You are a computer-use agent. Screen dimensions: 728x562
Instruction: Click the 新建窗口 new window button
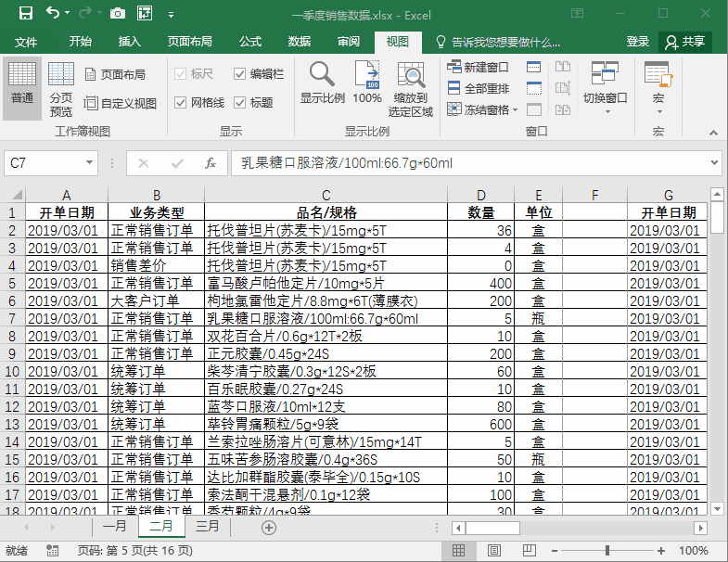click(479, 68)
